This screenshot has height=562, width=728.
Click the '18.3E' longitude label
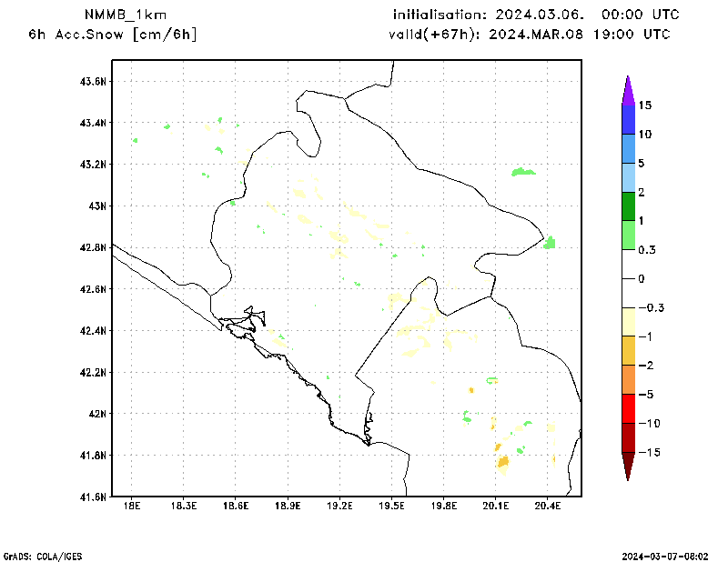[x=184, y=506]
